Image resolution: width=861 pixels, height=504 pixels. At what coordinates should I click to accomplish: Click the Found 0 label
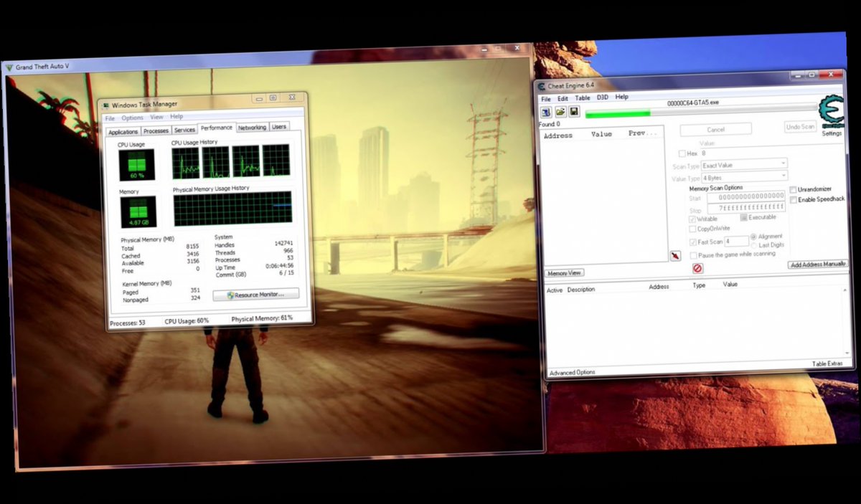pyautogui.click(x=549, y=124)
